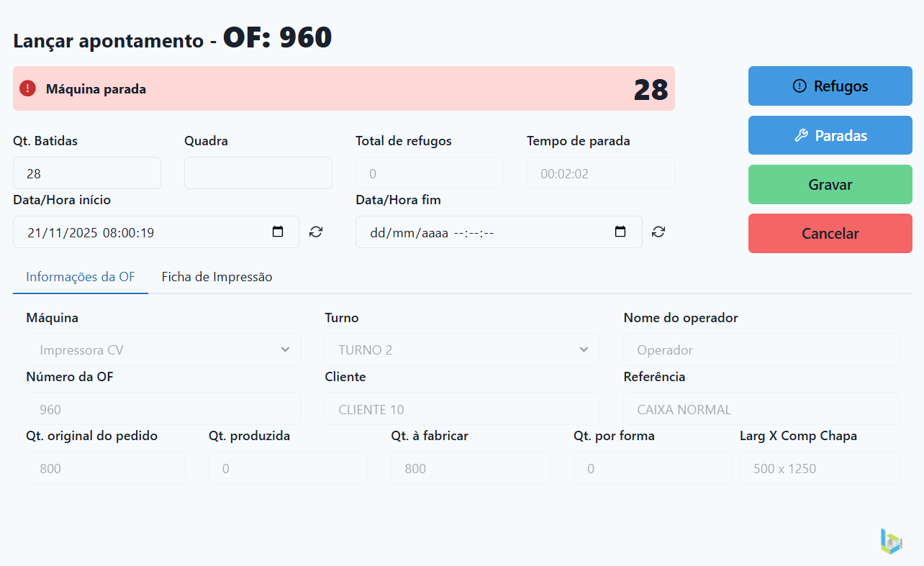Click the Paradas button
924x566 pixels.
click(830, 135)
